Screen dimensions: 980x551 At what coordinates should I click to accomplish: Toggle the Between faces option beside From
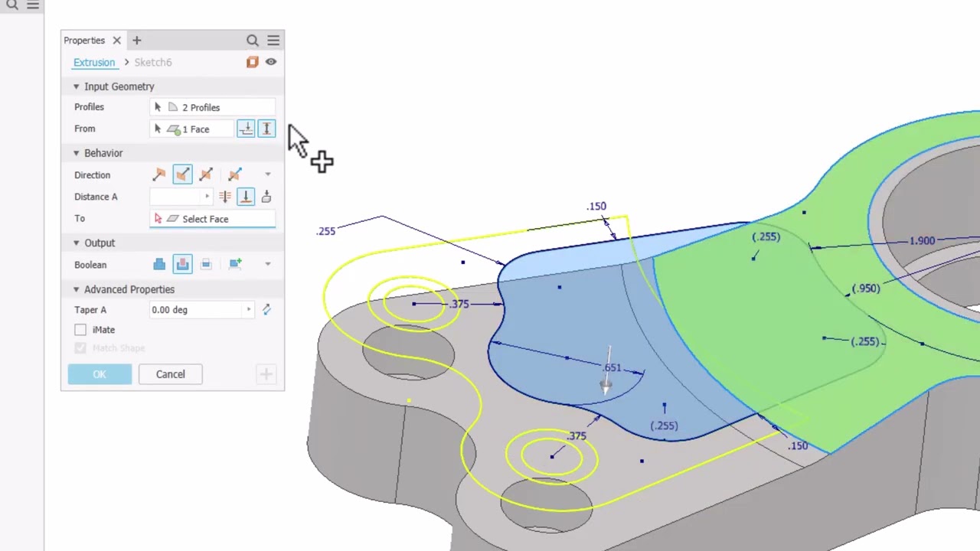(266, 129)
